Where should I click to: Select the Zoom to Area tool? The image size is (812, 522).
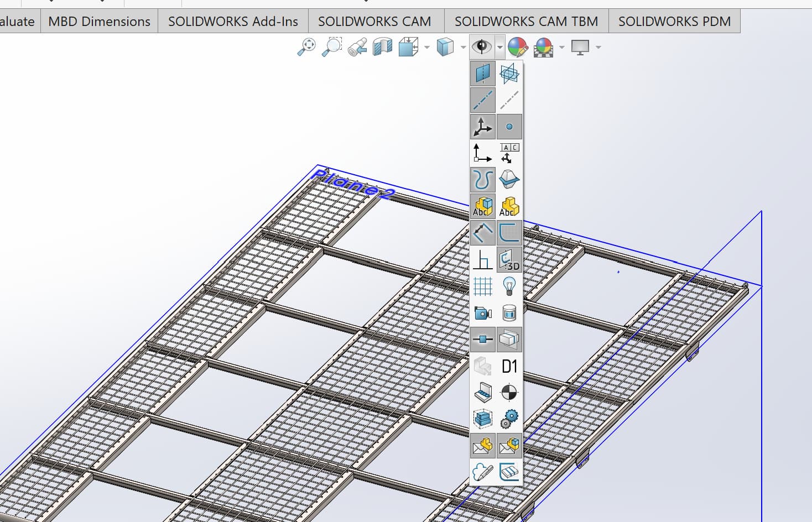[x=332, y=47]
